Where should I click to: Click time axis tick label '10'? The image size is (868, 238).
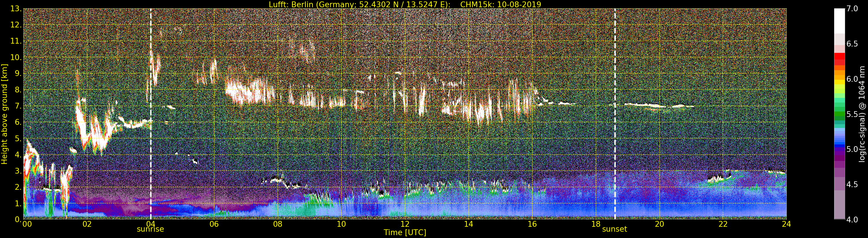[x=341, y=224]
